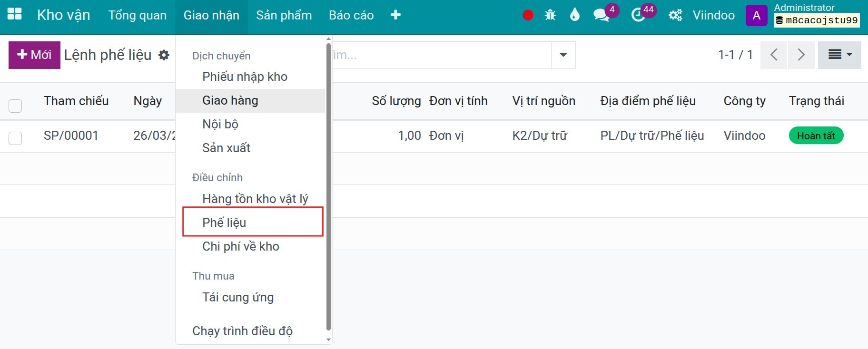868x349 pixels.
Task: Click the Administrator avatar
Action: [756, 15]
